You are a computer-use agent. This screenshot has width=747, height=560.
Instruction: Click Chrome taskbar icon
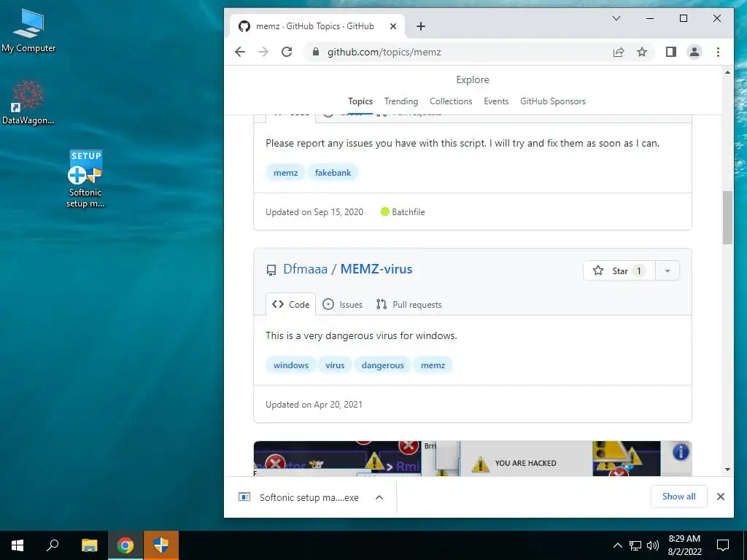click(125, 545)
